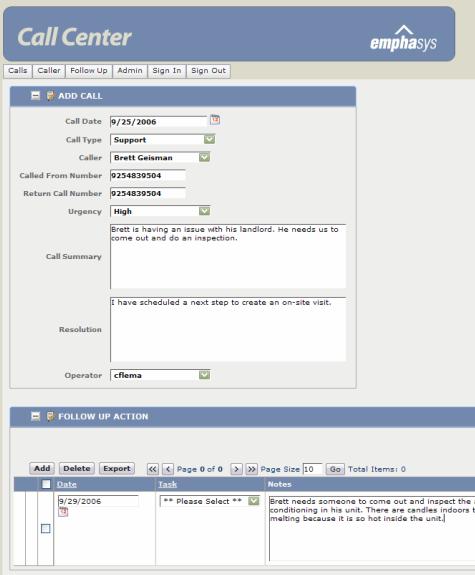Check the select-all checkbox in grid header
475x575 pixels.
click(46, 484)
